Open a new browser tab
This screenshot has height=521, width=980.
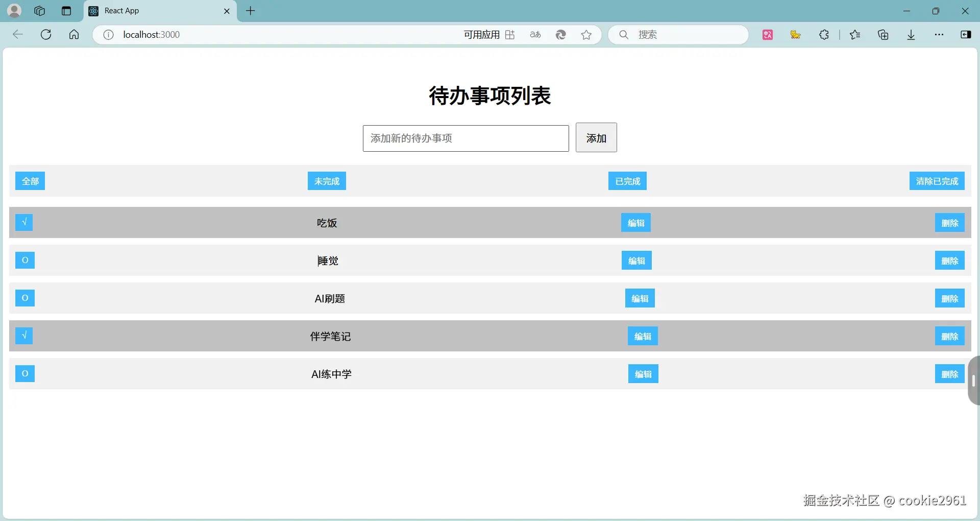[x=251, y=11]
